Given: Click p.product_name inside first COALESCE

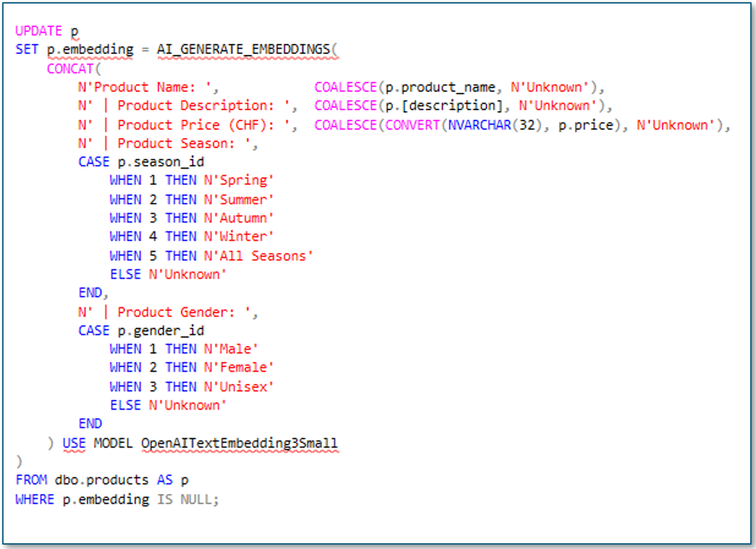Looking at the screenshot, I should [440, 88].
